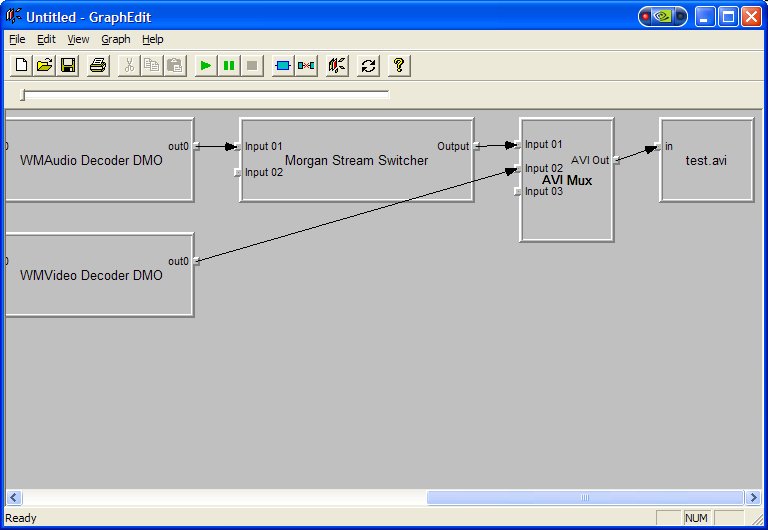Click the scroll left arrow button
Image resolution: width=768 pixels, height=530 pixels.
point(13,498)
